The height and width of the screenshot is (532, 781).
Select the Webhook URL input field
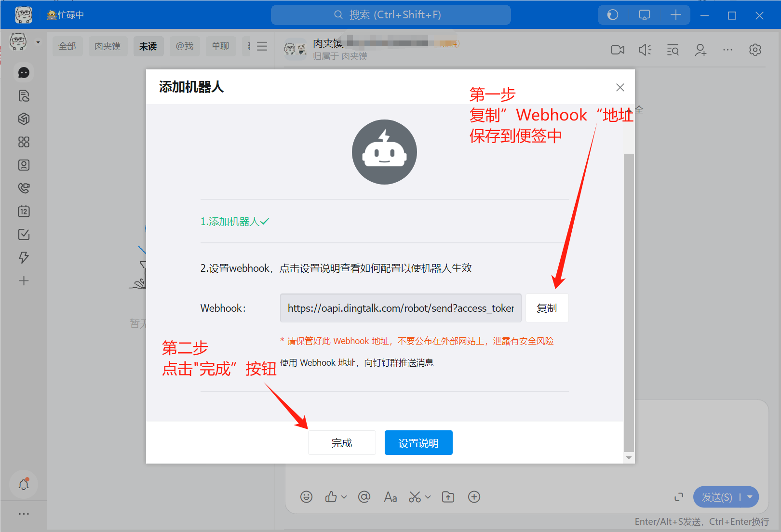(401, 308)
